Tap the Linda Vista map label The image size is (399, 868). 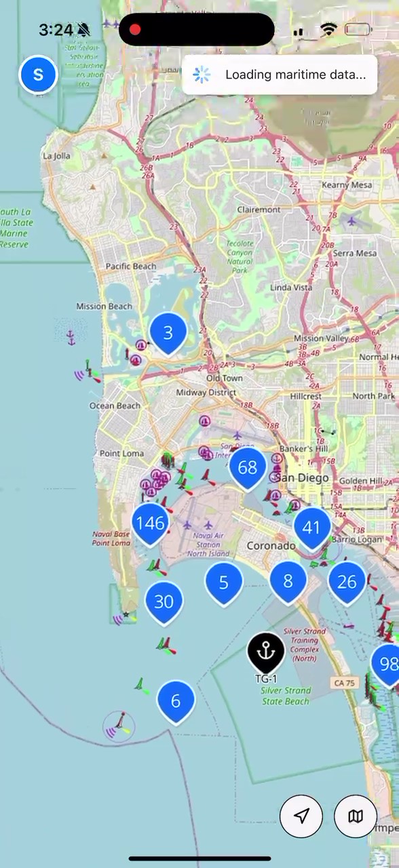pyautogui.click(x=291, y=288)
